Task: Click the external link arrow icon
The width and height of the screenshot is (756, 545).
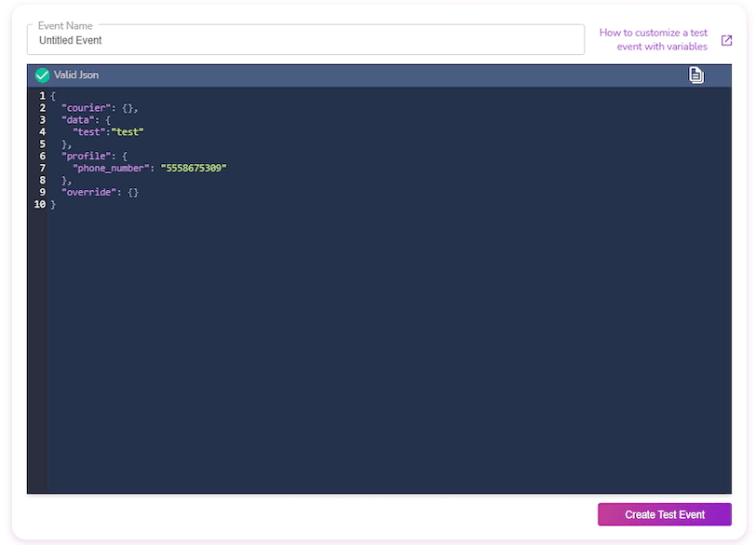Action: (x=727, y=40)
